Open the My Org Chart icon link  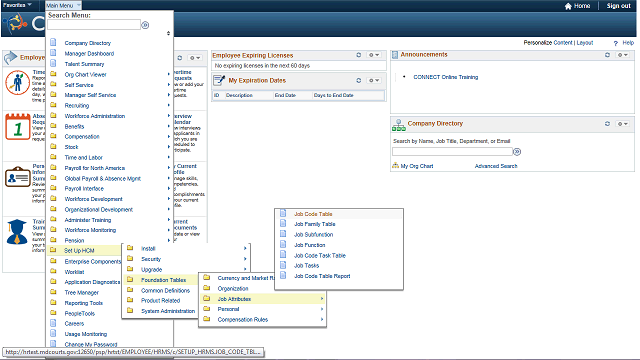[x=395, y=166]
